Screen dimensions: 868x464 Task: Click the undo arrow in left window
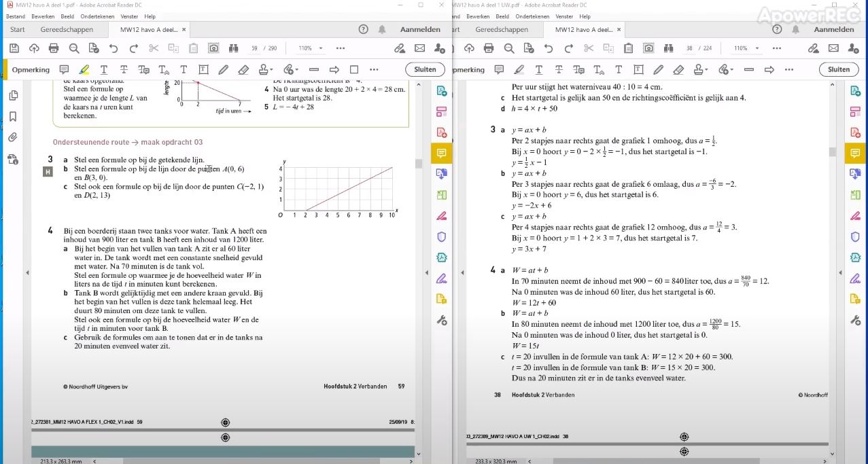[x=114, y=48]
